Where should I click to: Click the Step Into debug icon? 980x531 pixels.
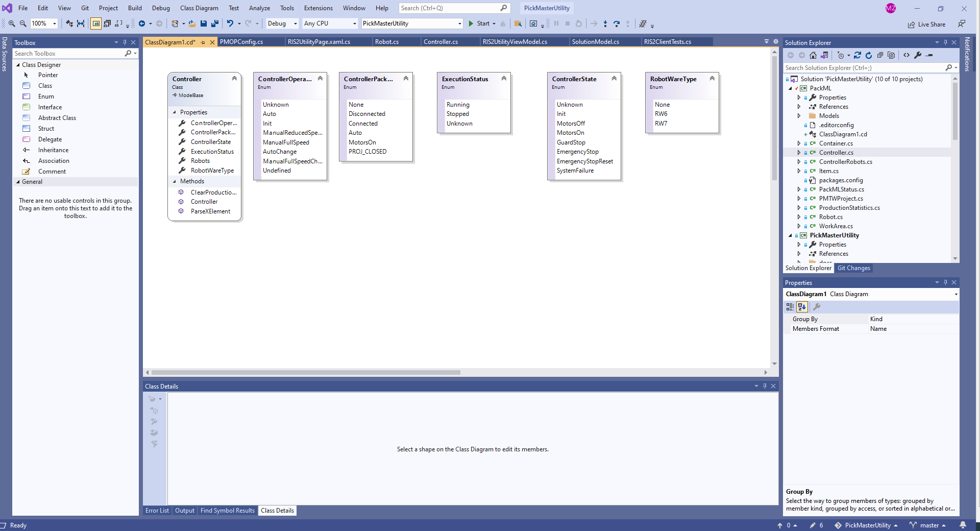pyautogui.click(x=605, y=23)
